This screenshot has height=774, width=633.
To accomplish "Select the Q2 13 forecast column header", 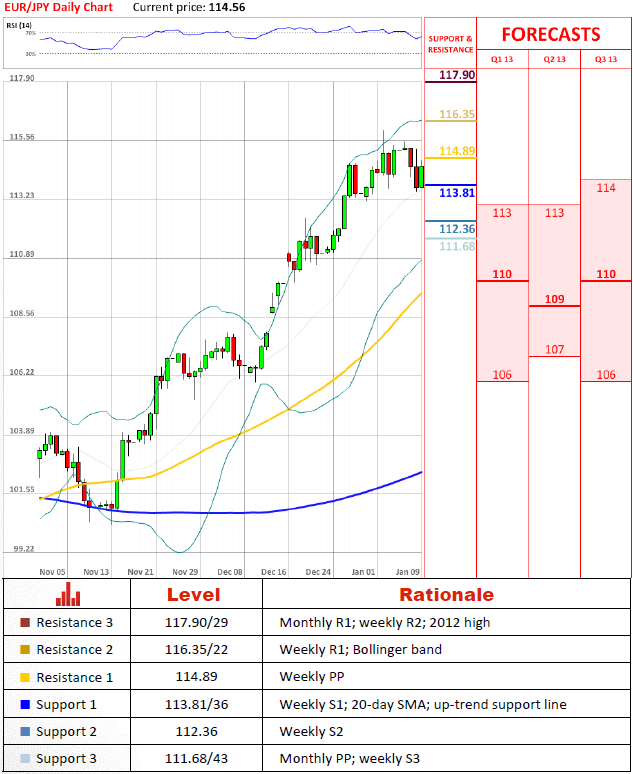I will 554,59.
